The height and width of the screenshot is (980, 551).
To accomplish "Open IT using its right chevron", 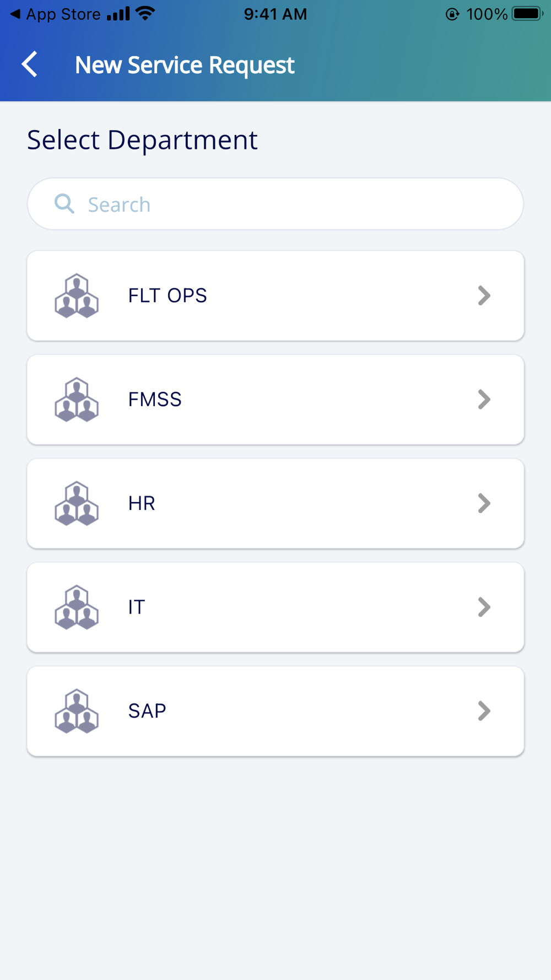I will click(x=484, y=607).
